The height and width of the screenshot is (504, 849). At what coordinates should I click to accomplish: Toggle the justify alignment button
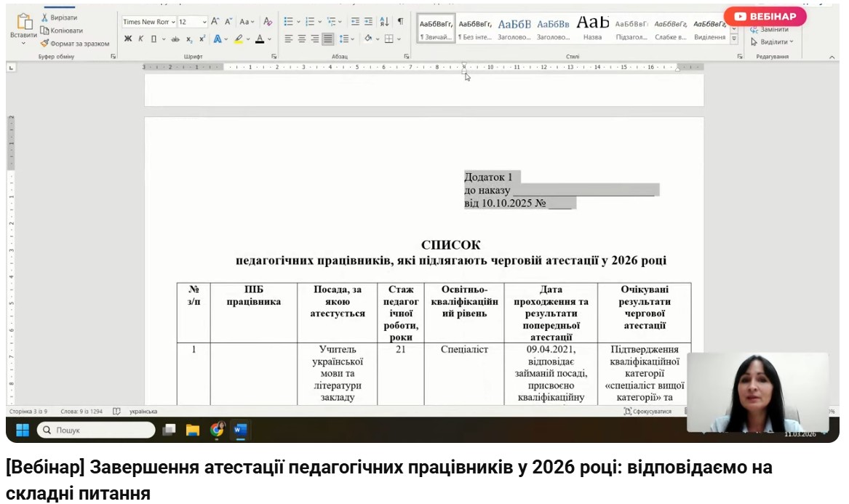327,39
